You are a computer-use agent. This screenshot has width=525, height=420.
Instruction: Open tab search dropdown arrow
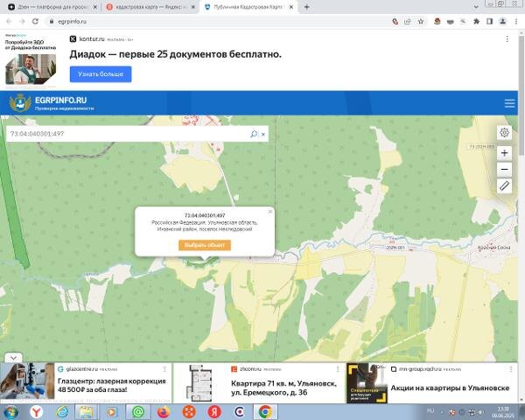tap(476, 7)
